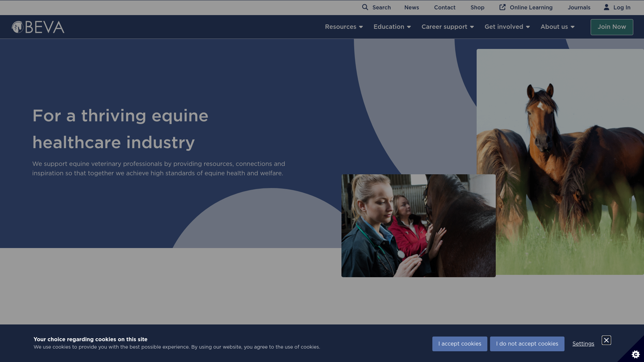Click the 'Your choice regarding cookies' heading
The image size is (644, 362).
(x=91, y=339)
